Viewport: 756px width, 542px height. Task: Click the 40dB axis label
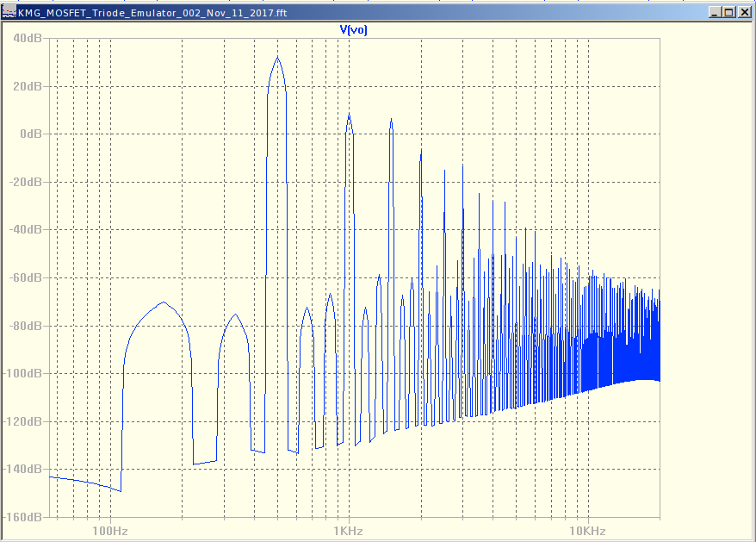[28, 38]
